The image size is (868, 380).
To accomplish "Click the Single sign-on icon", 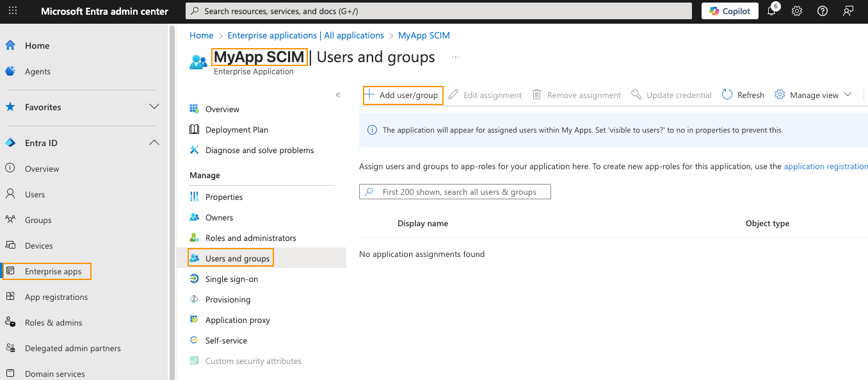I will coord(195,279).
